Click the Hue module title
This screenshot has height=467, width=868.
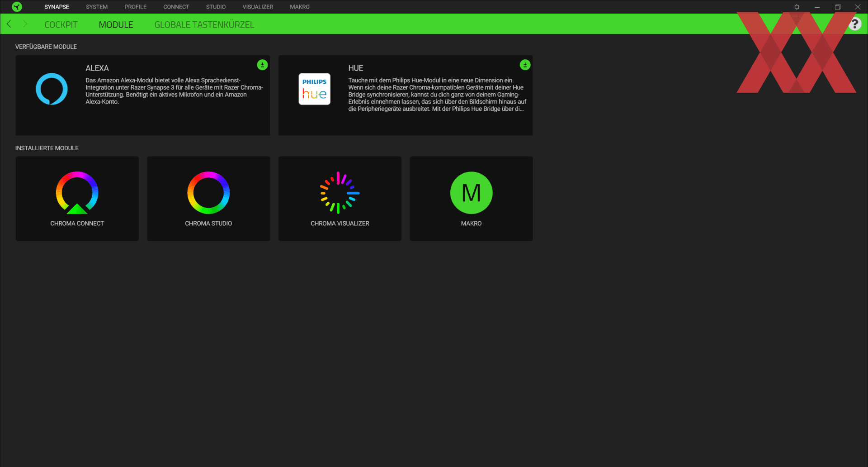pos(356,68)
